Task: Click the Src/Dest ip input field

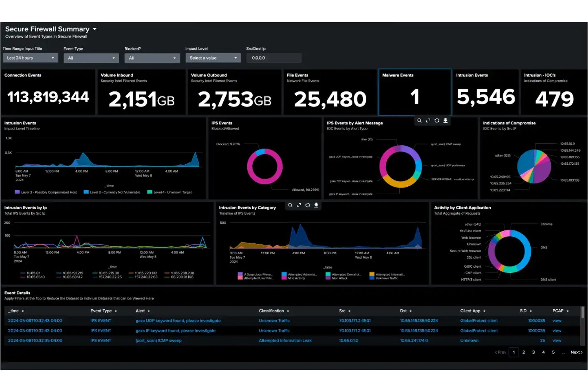Action: pos(274,58)
